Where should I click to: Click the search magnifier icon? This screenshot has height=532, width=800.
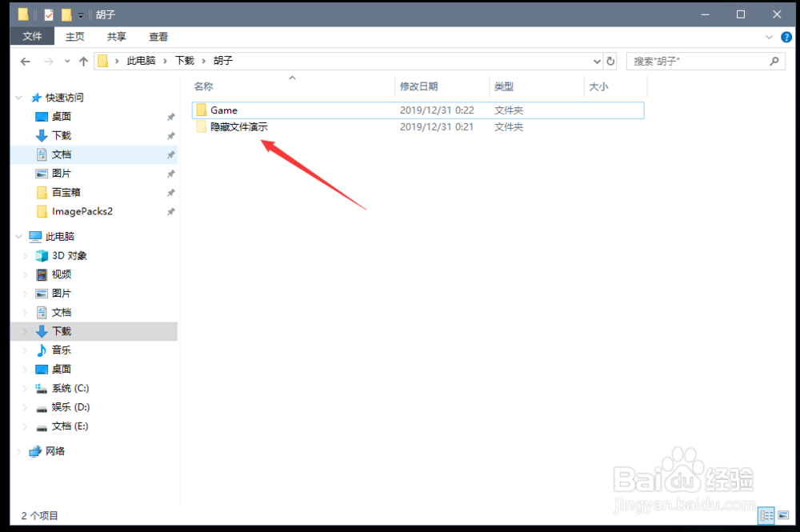[774, 61]
